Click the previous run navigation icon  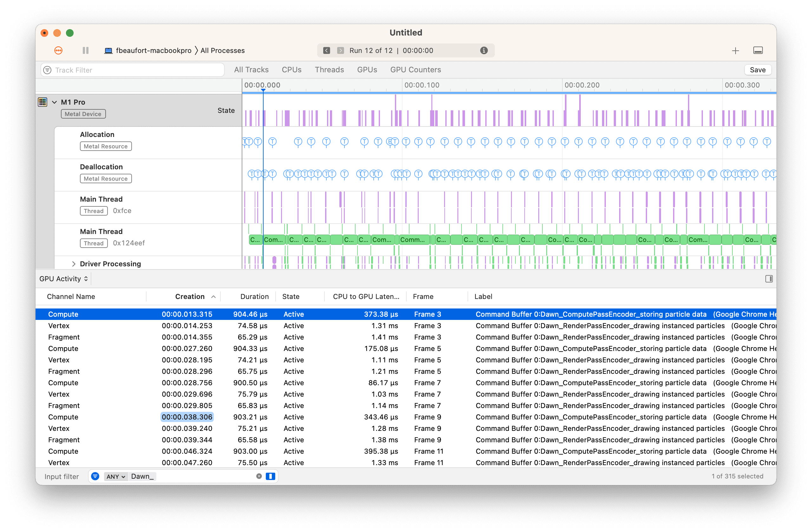pos(326,50)
